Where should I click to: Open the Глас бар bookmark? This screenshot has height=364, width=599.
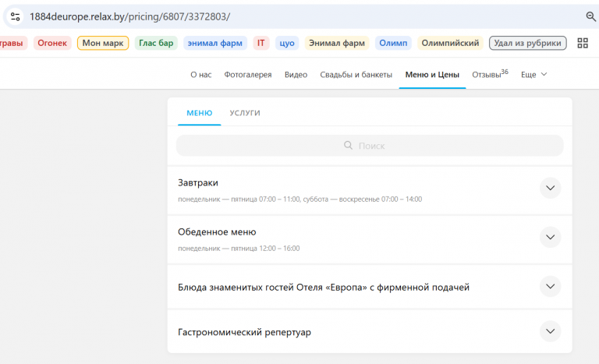click(x=156, y=43)
